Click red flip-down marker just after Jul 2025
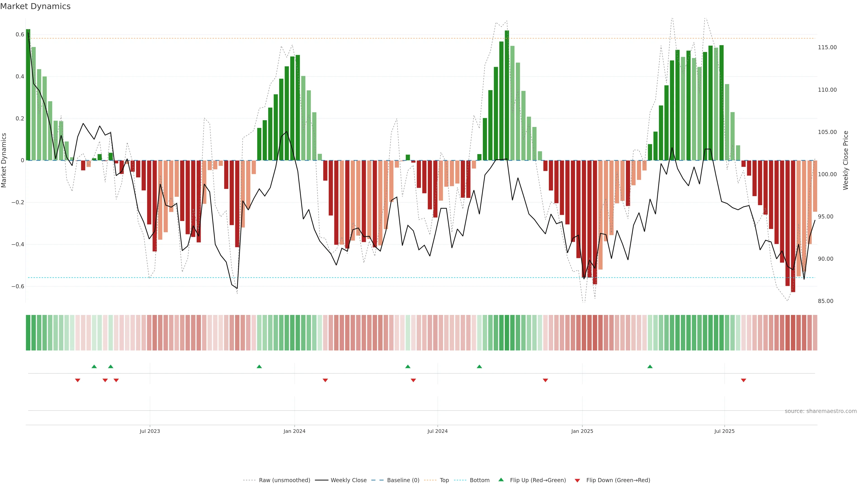The width and height of the screenshot is (868, 488). (744, 380)
